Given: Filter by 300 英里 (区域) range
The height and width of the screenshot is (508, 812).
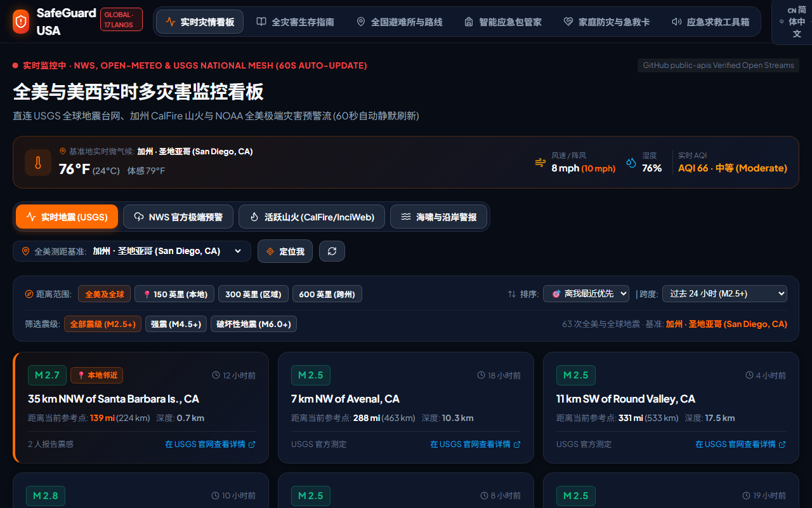Looking at the screenshot, I should pos(254,294).
